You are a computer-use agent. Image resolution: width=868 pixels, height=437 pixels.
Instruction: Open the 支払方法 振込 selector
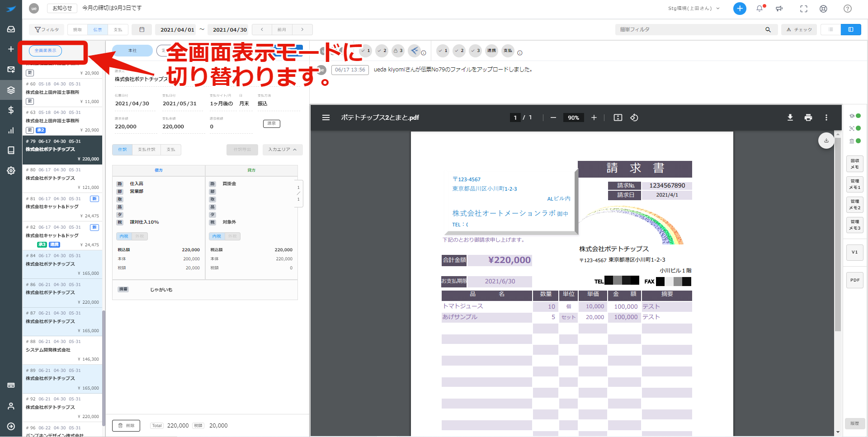pyautogui.click(x=278, y=103)
